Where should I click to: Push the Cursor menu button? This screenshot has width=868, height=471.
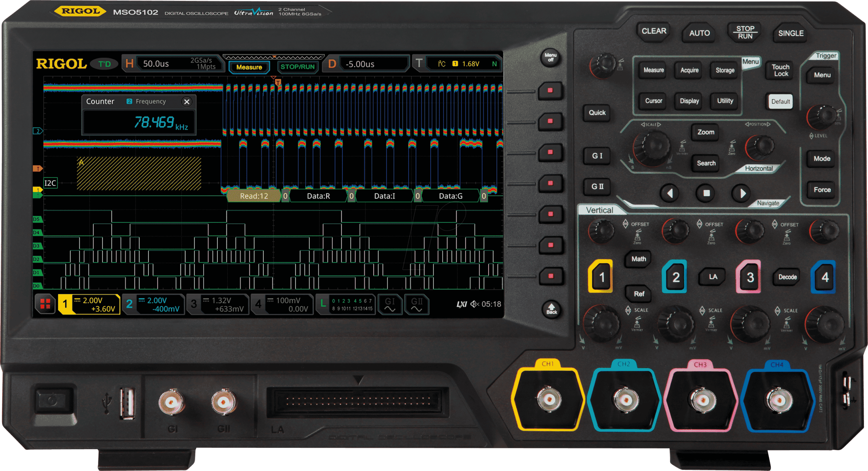653,101
